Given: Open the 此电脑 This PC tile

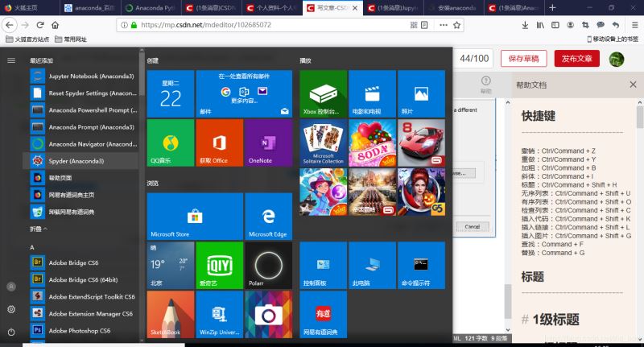Looking at the screenshot, I should pyautogui.click(x=372, y=265).
